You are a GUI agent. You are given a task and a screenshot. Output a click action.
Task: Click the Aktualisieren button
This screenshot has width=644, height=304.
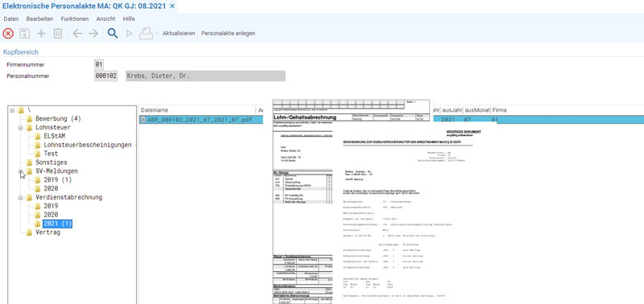tap(179, 33)
